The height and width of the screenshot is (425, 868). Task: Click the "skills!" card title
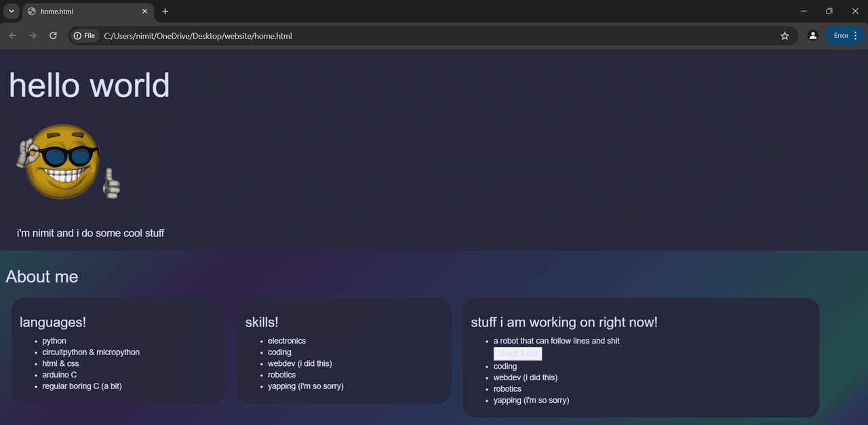[x=262, y=322]
